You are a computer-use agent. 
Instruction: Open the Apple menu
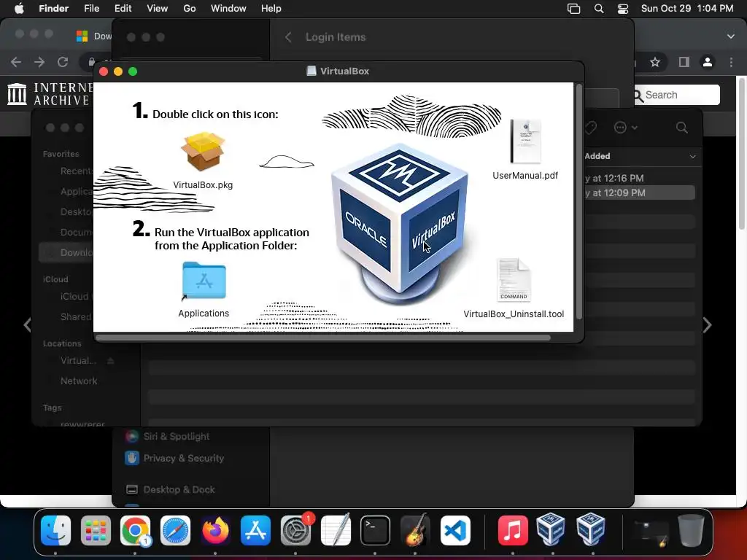[x=19, y=9]
